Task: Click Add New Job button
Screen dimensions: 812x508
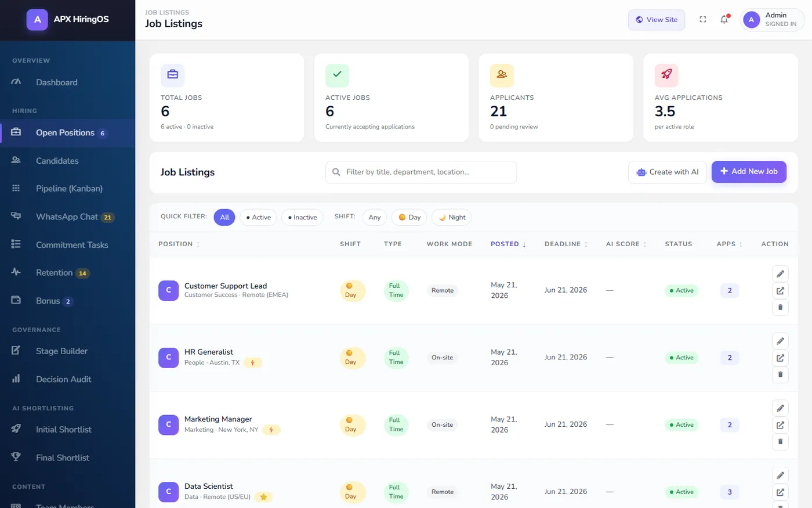Action: pos(749,172)
